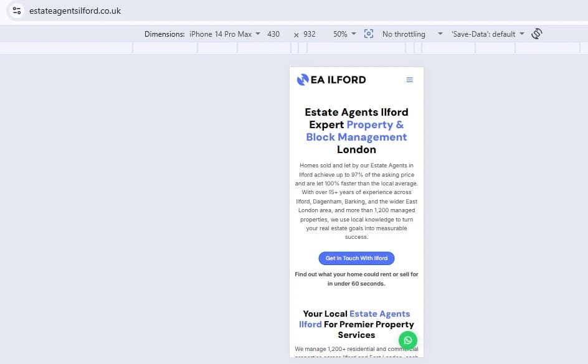Open the hamburger menu on the mobile page

[409, 80]
